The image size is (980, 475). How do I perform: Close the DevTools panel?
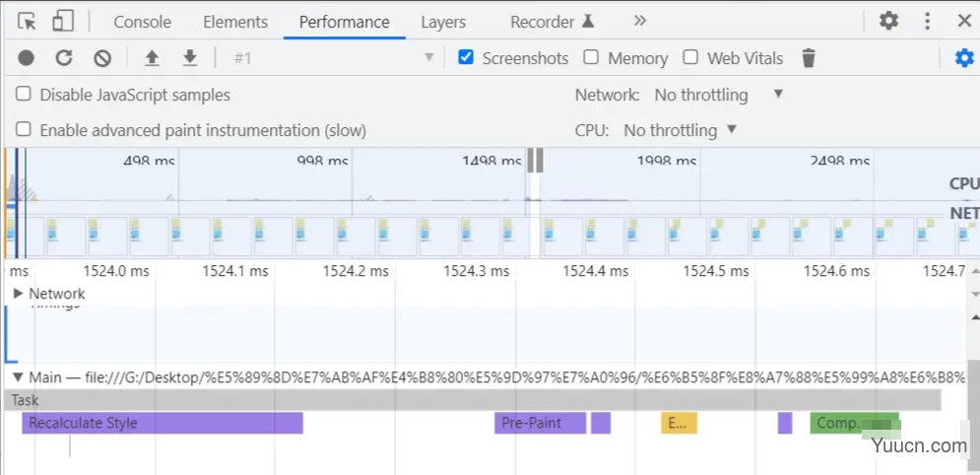pyautogui.click(x=964, y=22)
